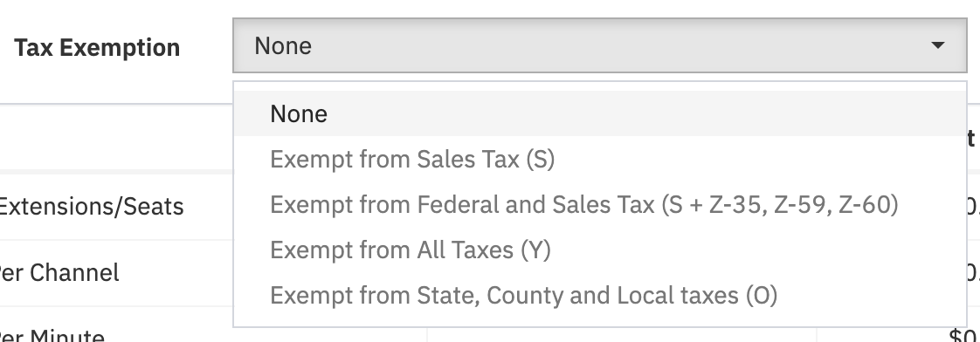Screen dimensions: 980x342
Task: Click the Per Channel row label
Action: pos(59,273)
